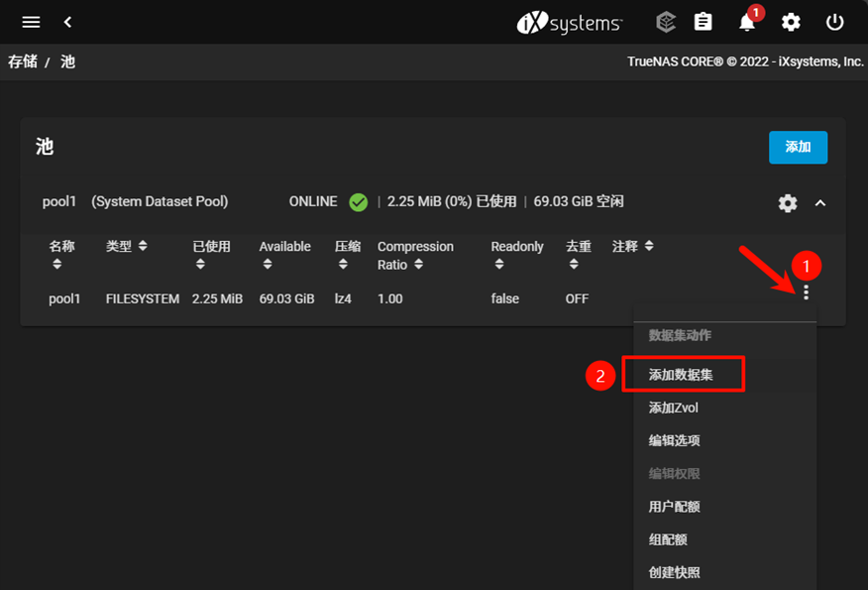Image resolution: width=868 pixels, height=590 pixels.
Task: Choose 创建快照 to create a snapshot
Action: (x=677, y=572)
